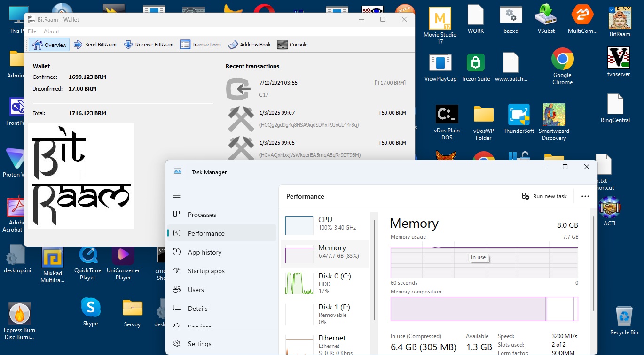
Task: Maximize the BitRaam Wallet window
Action: (383, 19)
